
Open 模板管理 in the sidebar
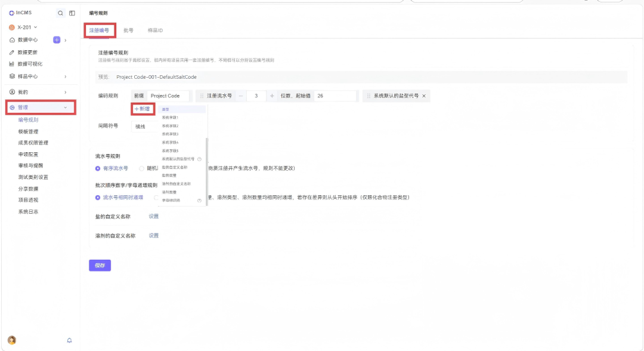[x=29, y=131]
